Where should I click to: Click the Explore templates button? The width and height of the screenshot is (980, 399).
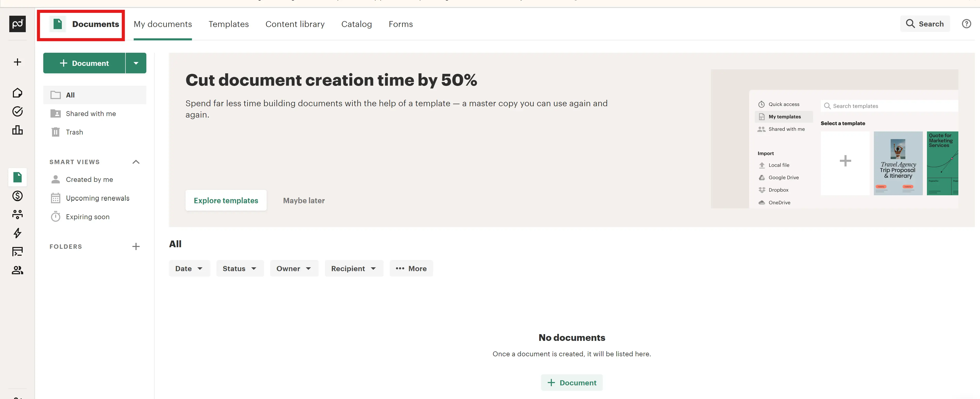click(226, 201)
